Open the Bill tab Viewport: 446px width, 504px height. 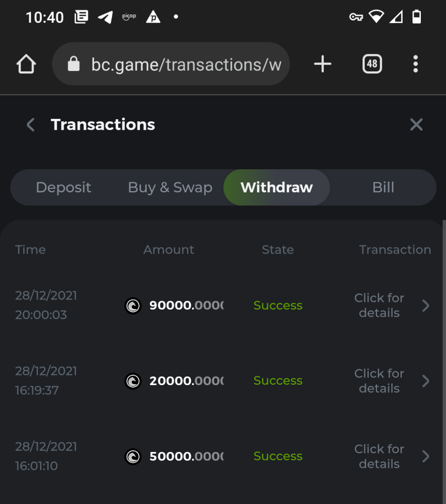point(383,187)
